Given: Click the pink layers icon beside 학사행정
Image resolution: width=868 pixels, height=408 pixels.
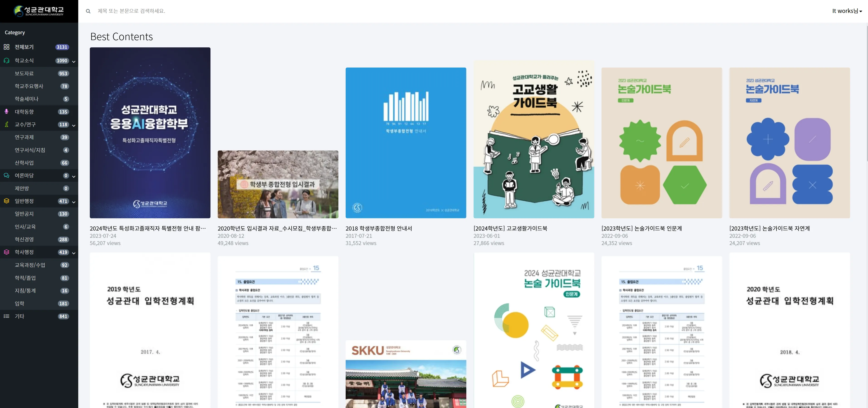Looking at the screenshot, I should (6, 252).
